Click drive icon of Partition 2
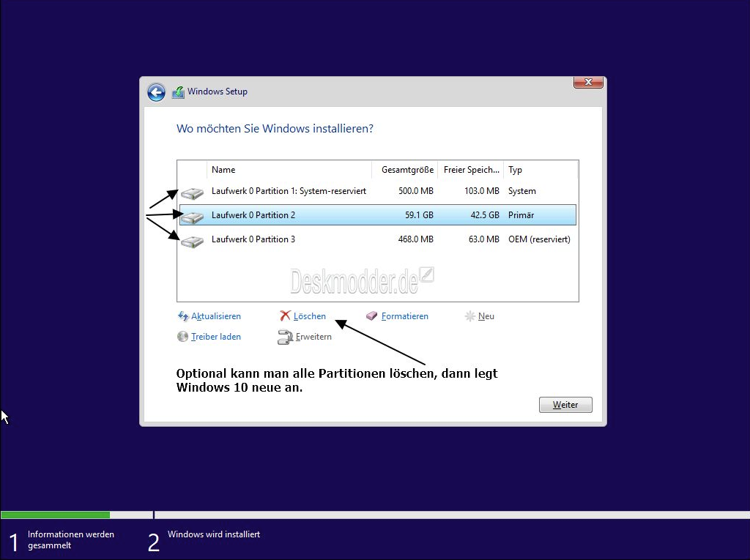Image resolution: width=750 pixels, height=560 pixels. coord(193,217)
